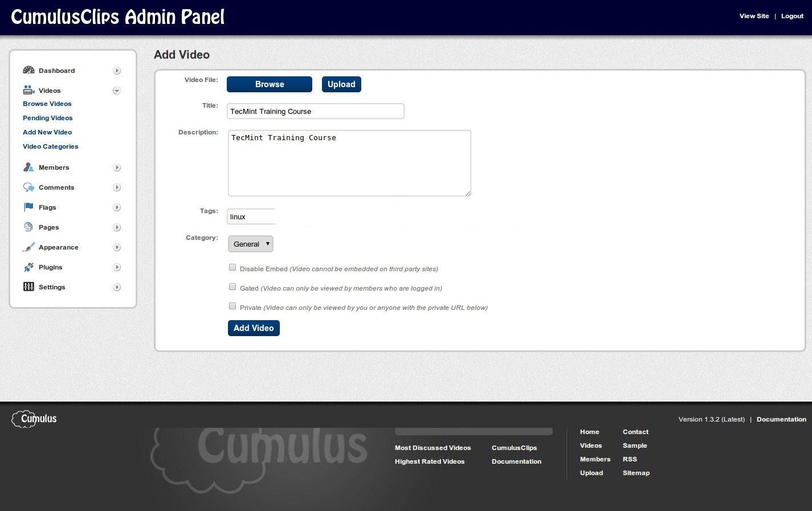Click the Videos camera icon in sidebar
The image size is (812, 511).
point(28,91)
